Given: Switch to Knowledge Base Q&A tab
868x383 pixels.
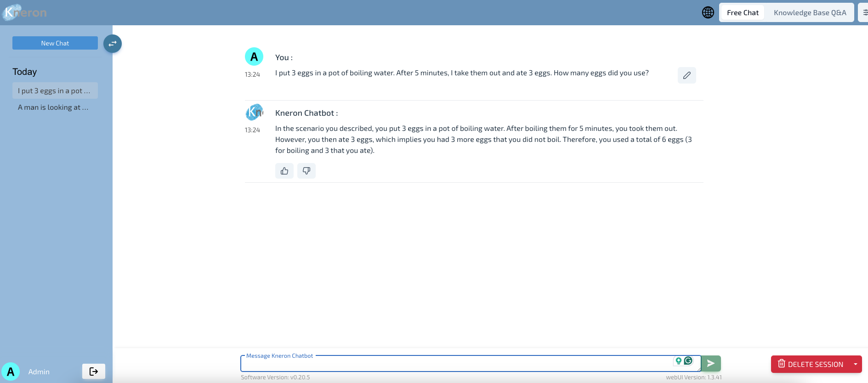Looking at the screenshot, I should [810, 12].
